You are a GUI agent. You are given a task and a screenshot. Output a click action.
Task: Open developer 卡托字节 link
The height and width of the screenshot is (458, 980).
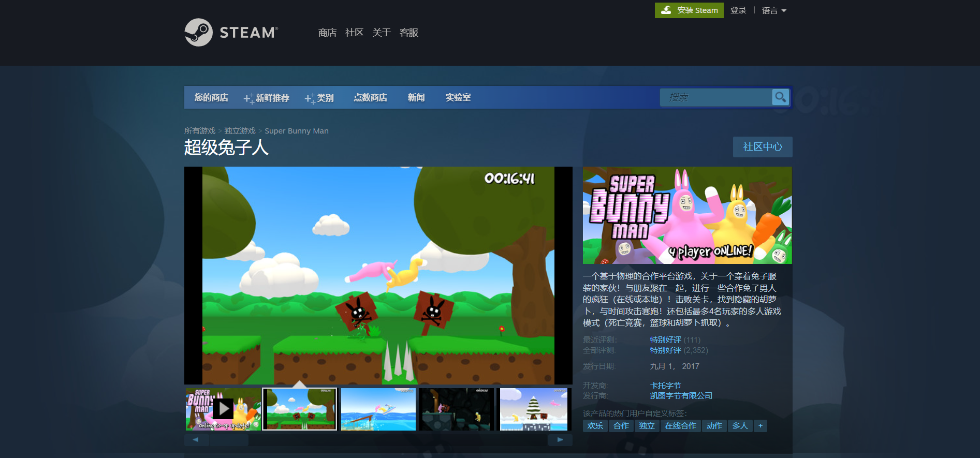click(666, 386)
